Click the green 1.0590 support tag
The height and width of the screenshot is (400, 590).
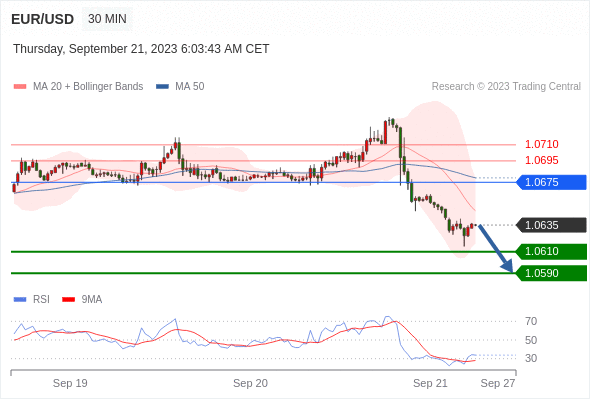click(551, 273)
